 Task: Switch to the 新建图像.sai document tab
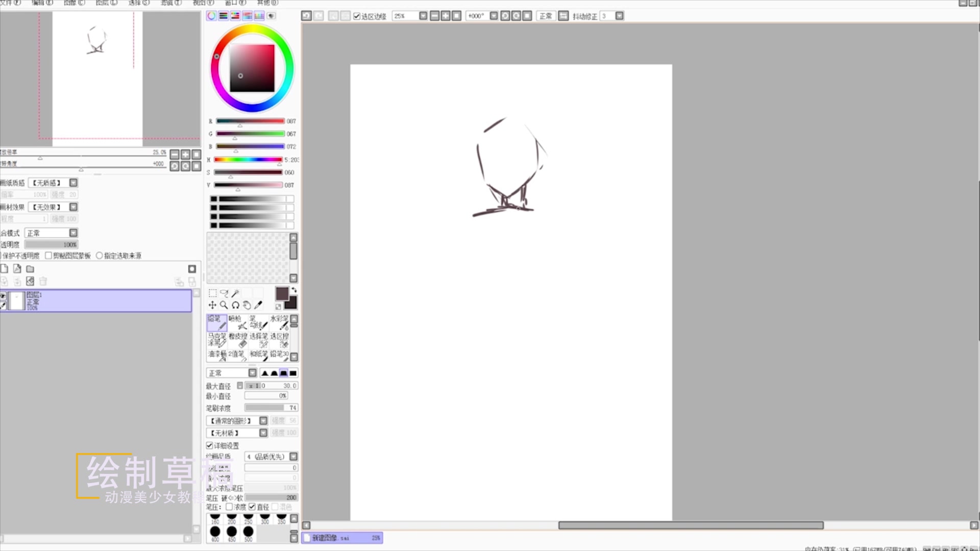pos(342,538)
